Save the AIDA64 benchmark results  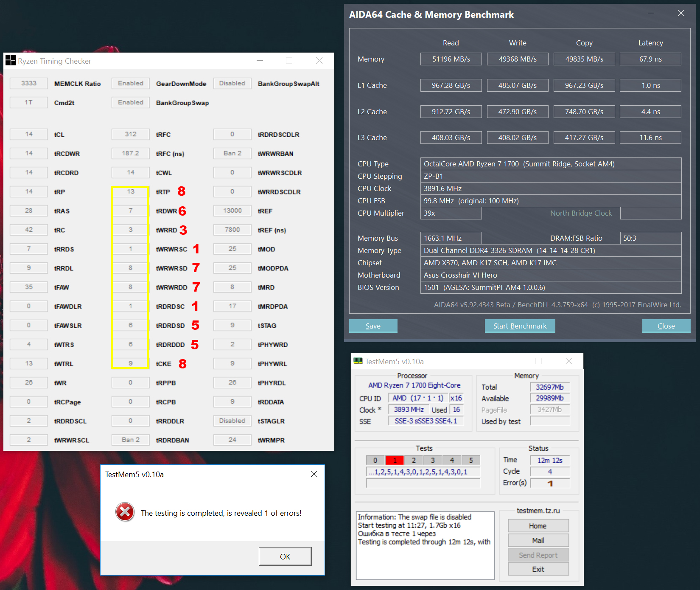(373, 326)
